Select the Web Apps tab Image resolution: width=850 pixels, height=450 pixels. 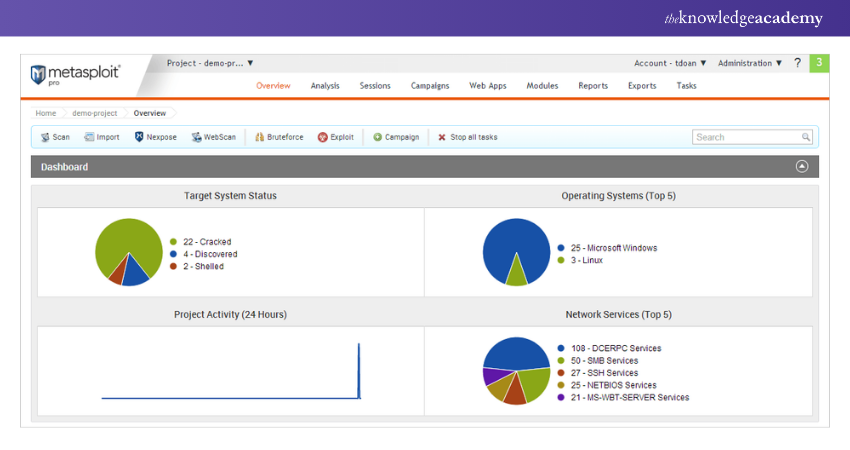pos(487,86)
